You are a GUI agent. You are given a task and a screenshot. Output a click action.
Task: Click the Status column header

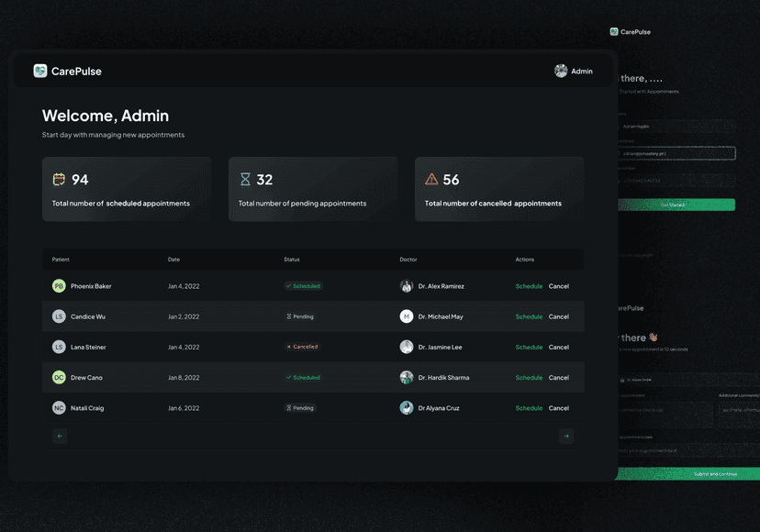click(291, 260)
